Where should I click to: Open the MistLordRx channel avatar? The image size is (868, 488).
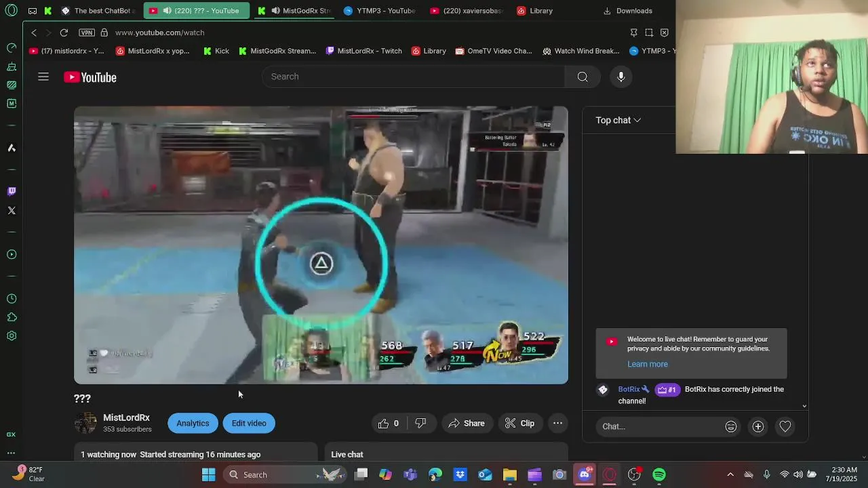pyautogui.click(x=85, y=423)
